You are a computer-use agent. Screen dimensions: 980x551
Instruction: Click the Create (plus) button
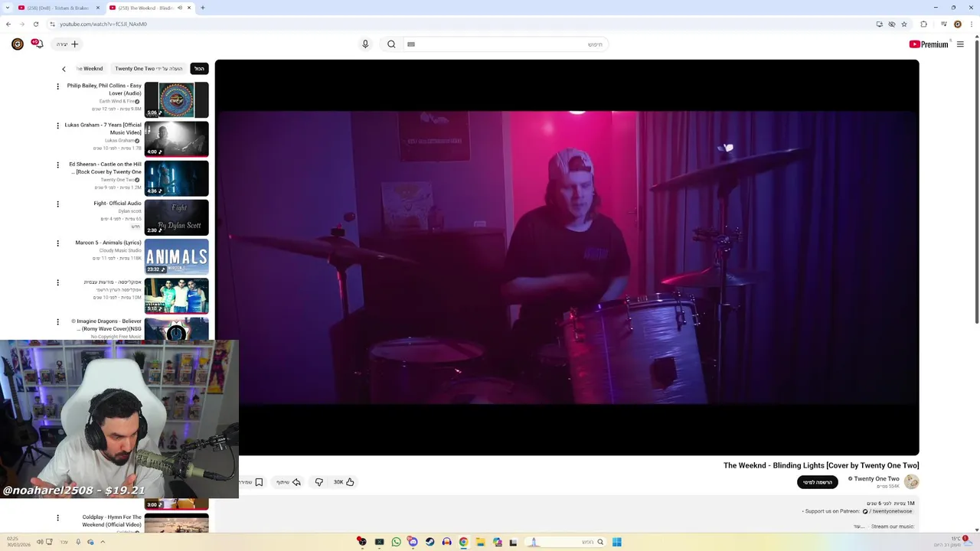(67, 44)
